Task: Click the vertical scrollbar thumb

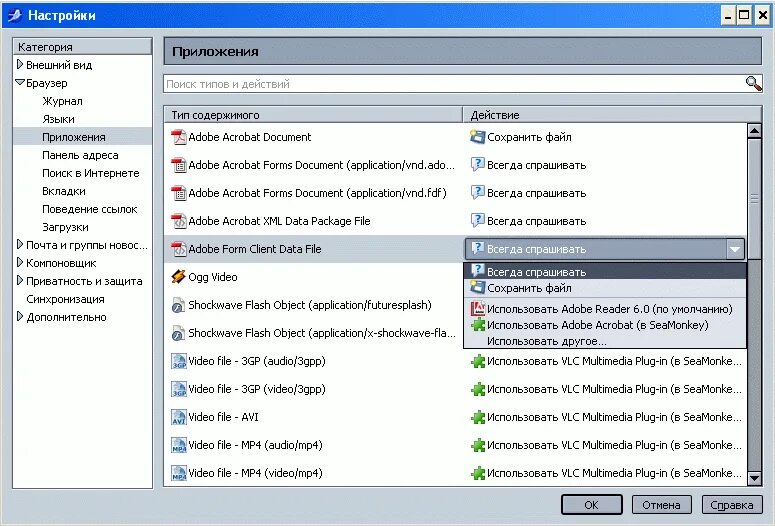Action: pyautogui.click(x=754, y=199)
